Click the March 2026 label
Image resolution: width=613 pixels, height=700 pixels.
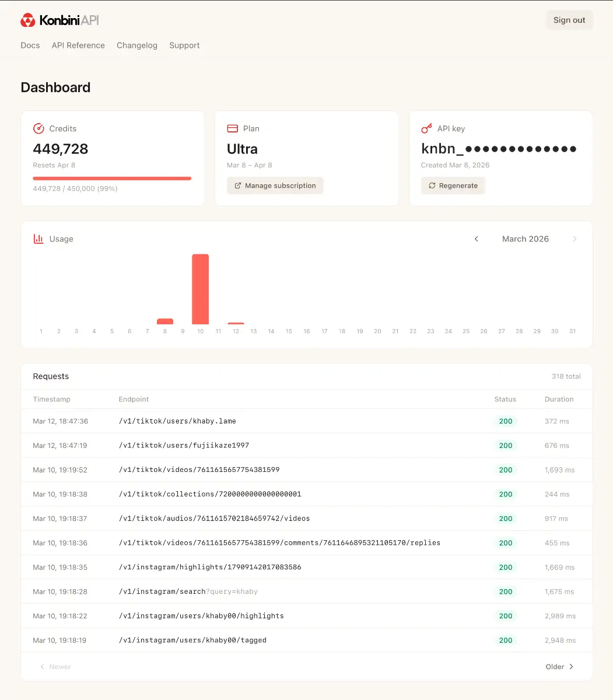(526, 239)
